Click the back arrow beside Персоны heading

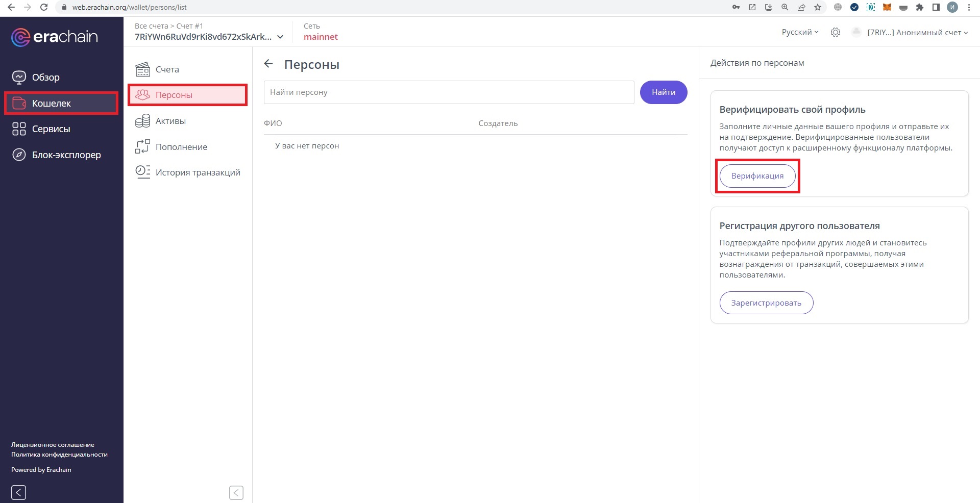pos(268,64)
